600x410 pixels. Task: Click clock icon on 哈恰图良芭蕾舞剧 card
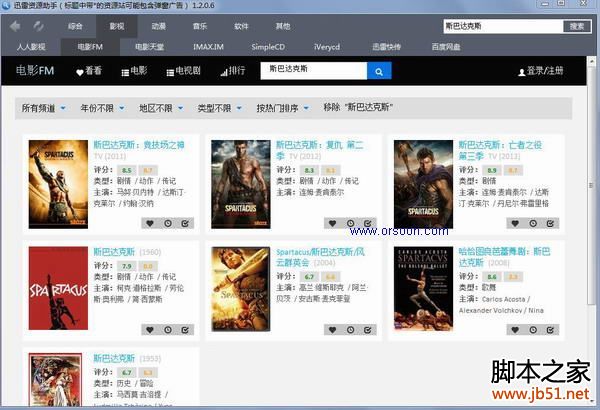(x=533, y=330)
